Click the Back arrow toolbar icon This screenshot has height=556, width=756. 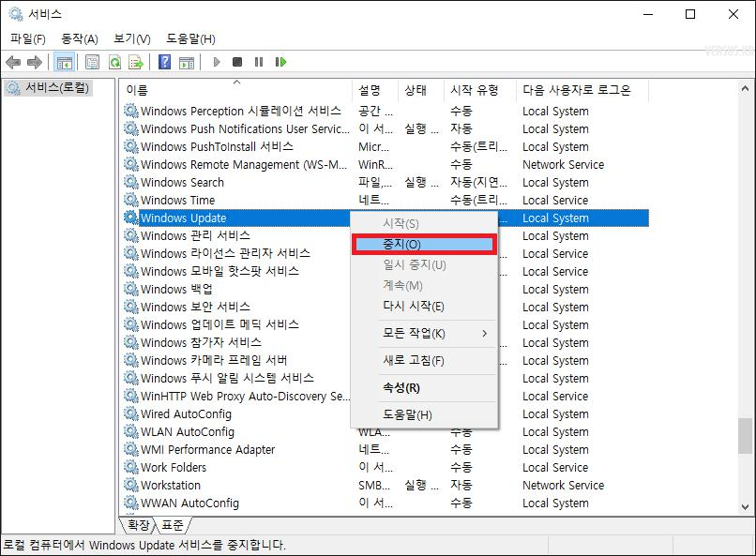13,62
